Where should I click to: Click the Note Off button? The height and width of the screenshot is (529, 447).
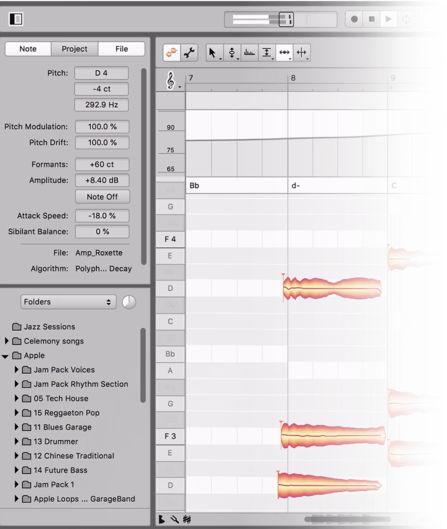coord(102,197)
